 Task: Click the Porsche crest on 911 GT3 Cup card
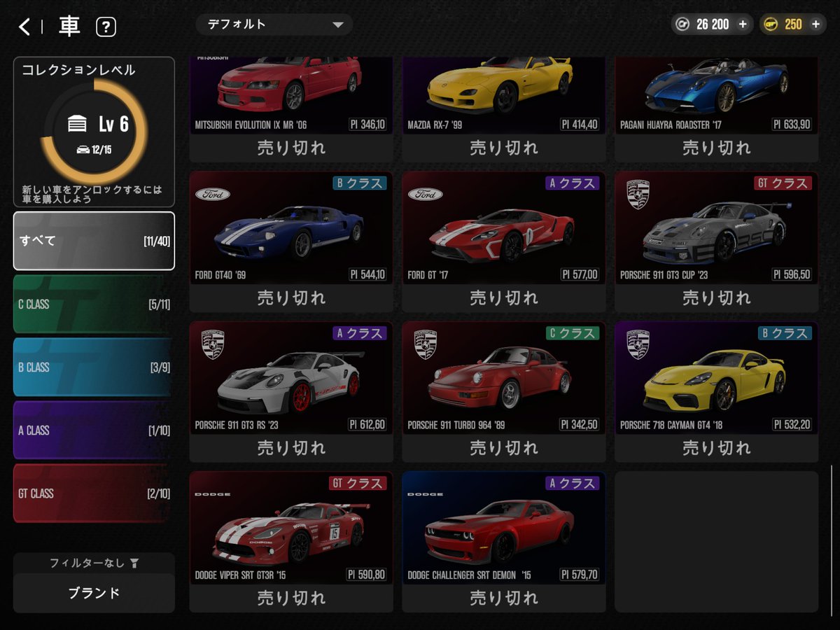coord(638,194)
